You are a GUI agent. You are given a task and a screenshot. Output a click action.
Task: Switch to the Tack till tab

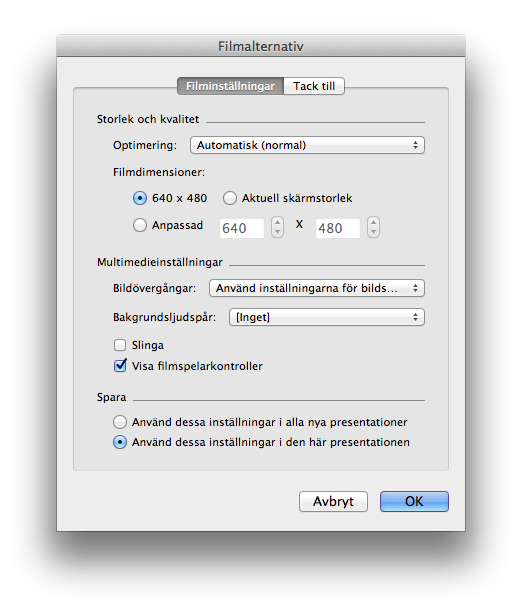coord(314,86)
